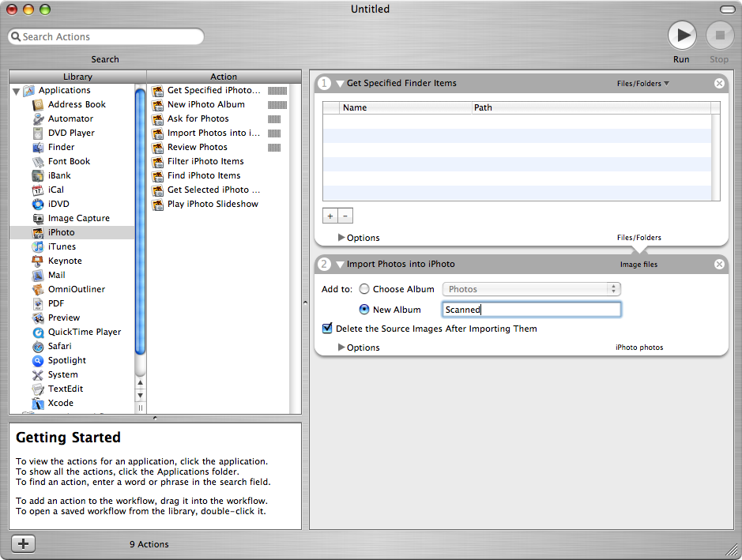This screenshot has width=742, height=560.
Task: Select the Finder icon in Library
Action: tap(38, 147)
